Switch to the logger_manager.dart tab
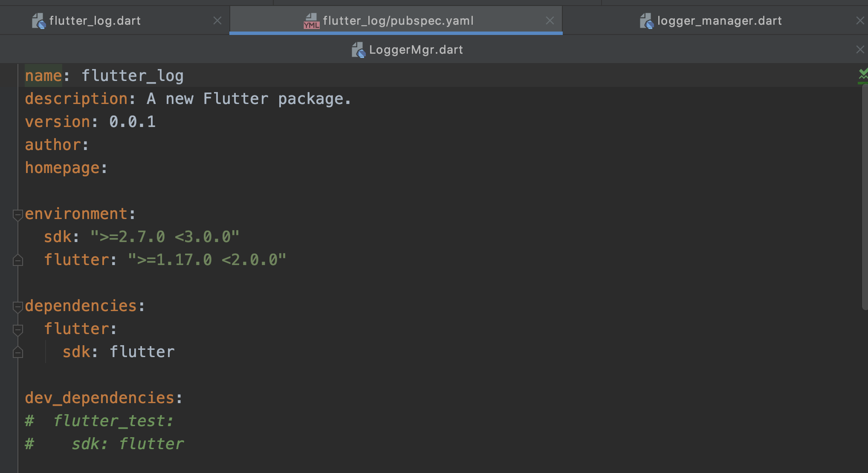 point(719,21)
